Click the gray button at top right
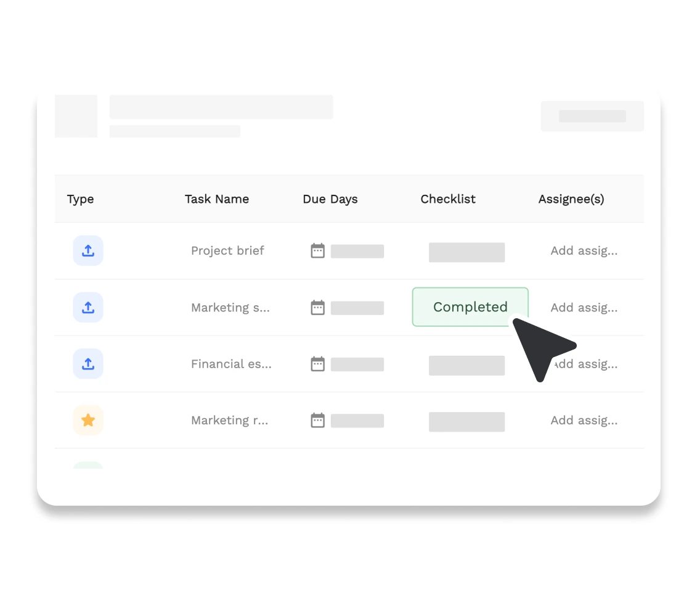Image resolution: width=700 pixels, height=592 pixels. tap(592, 117)
